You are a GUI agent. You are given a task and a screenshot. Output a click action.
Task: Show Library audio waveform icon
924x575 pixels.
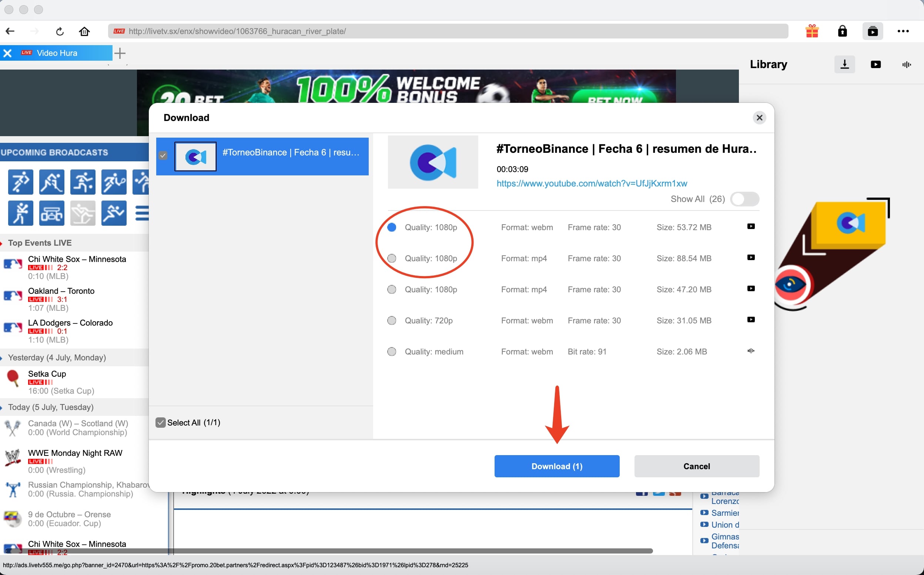(x=907, y=64)
